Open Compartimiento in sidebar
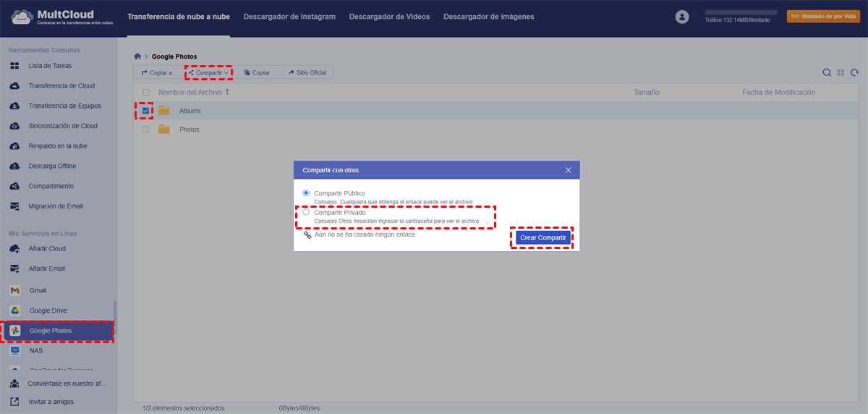Screen dimensions: 868x414 coord(51,186)
